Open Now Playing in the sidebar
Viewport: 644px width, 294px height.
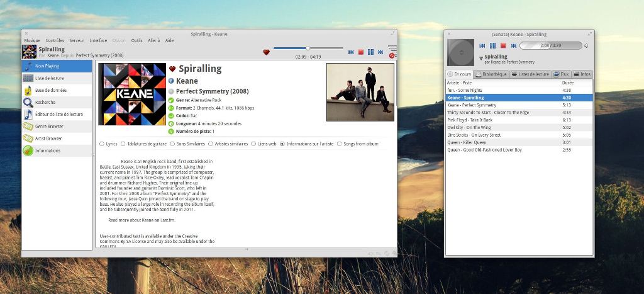(x=57, y=66)
